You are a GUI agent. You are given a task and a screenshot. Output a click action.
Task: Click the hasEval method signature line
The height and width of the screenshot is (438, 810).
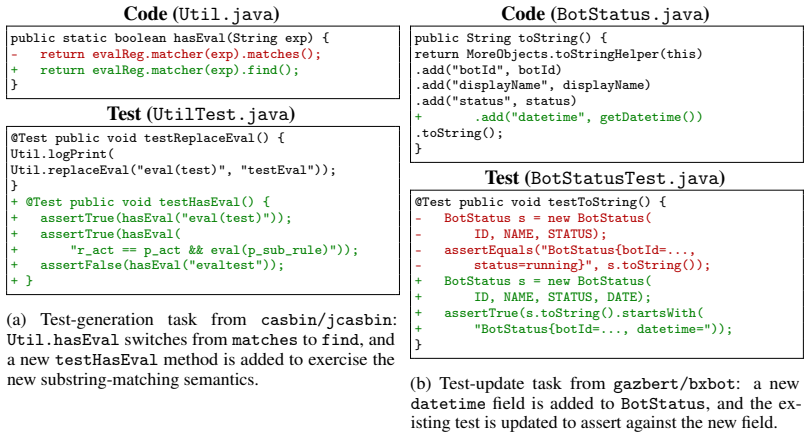169,38
